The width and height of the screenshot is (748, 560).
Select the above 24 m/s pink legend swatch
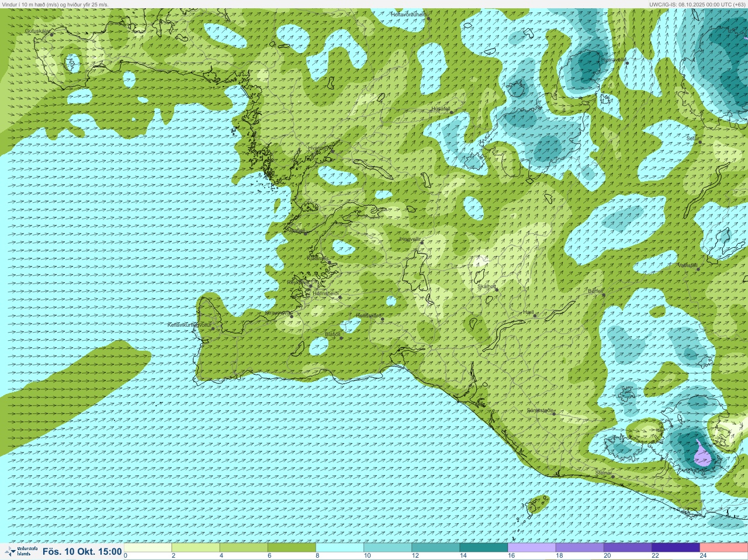point(723,548)
